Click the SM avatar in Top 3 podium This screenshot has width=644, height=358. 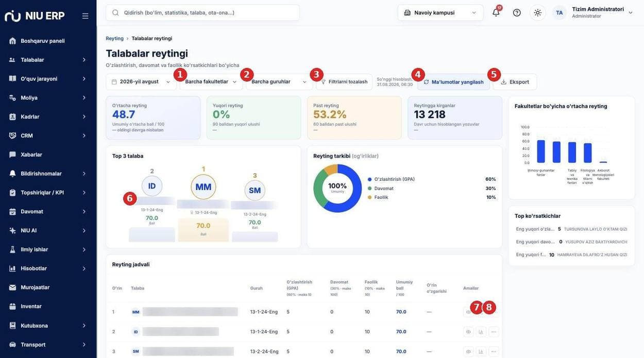coord(255,190)
